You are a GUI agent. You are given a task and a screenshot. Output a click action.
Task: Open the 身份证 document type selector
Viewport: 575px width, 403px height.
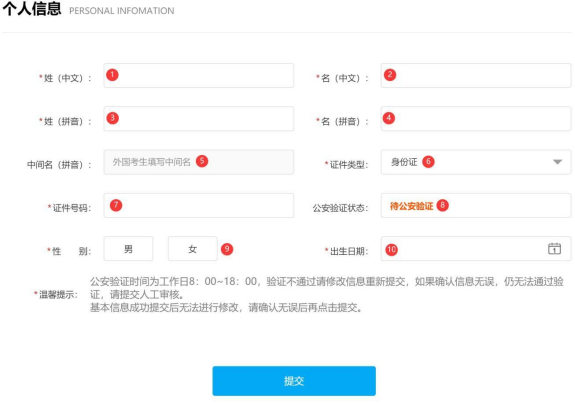point(476,162)
